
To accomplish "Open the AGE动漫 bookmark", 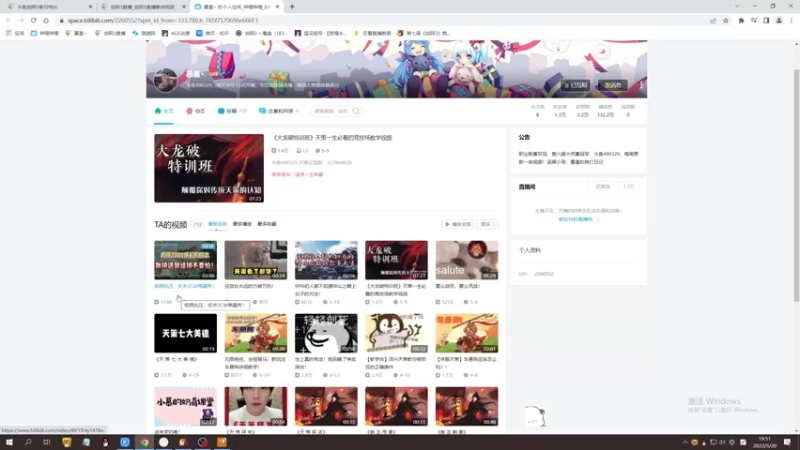I will (x=176, y=33).
